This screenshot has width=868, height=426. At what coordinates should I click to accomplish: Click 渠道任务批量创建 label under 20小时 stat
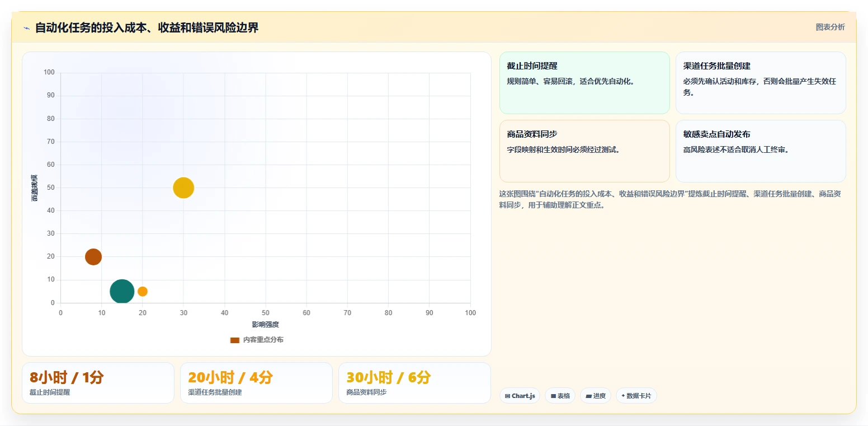click(215, 392)
